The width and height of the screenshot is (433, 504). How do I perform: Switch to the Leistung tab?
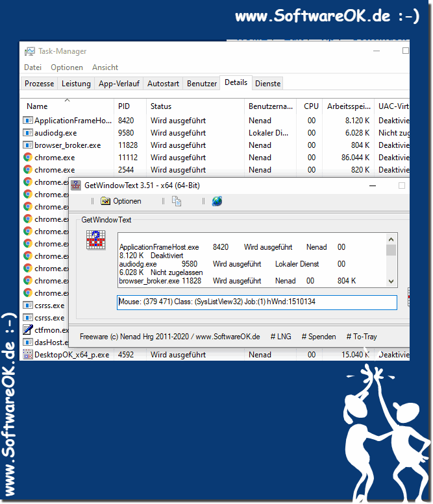click(x=76, y=84)
